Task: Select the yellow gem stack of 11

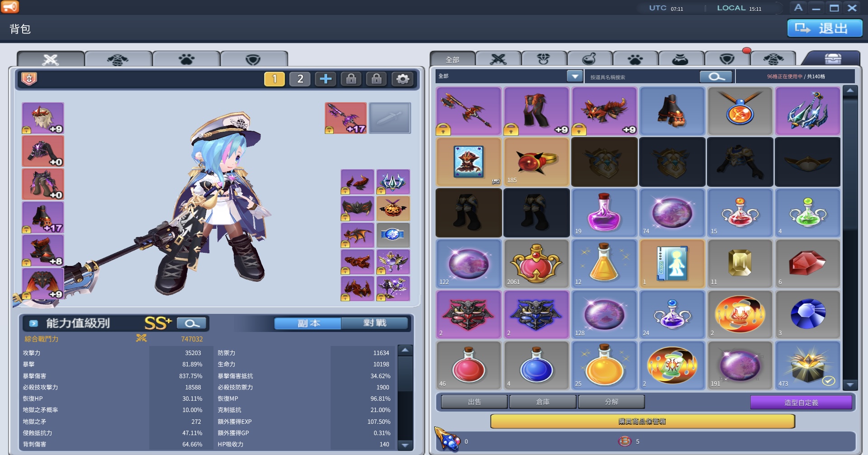Action: (740, 264)
